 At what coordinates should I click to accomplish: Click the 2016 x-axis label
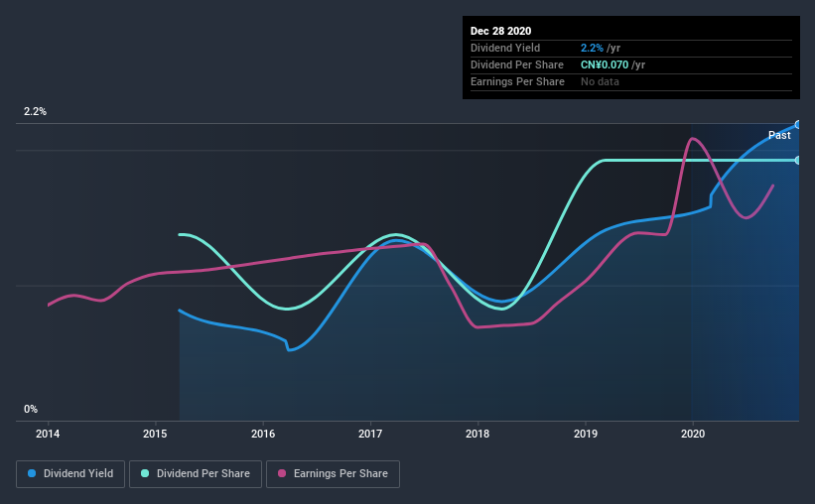point(263,434)
